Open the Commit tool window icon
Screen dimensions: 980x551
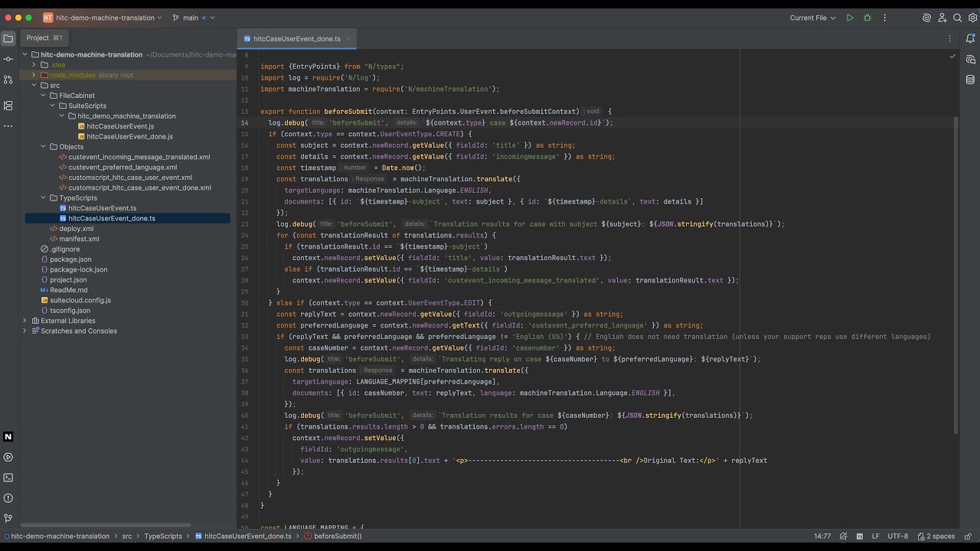pyautogui.click(x=8, y=59)
